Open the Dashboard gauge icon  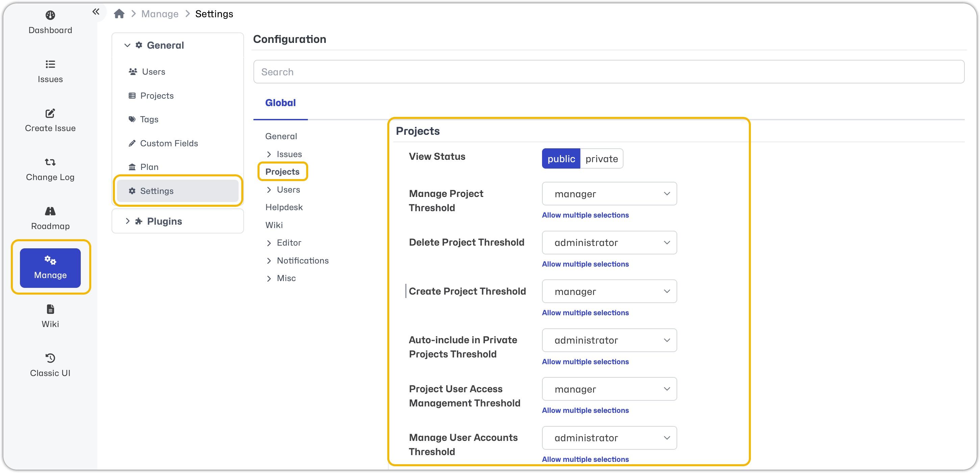tap(50, 15)
